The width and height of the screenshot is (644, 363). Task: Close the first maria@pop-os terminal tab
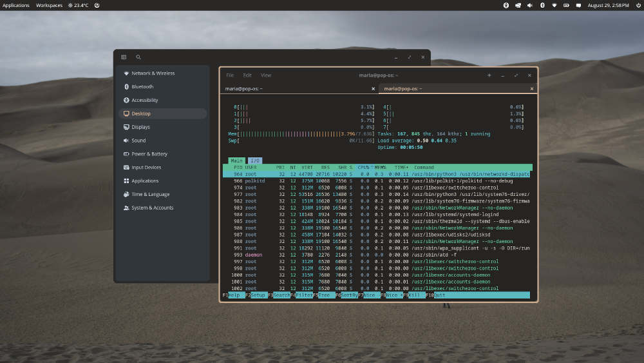tap(373, 88)
